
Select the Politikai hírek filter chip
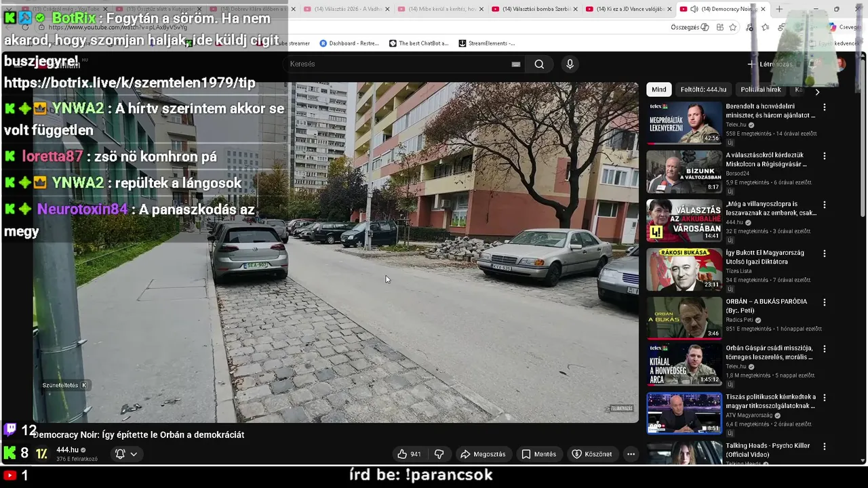761,89
